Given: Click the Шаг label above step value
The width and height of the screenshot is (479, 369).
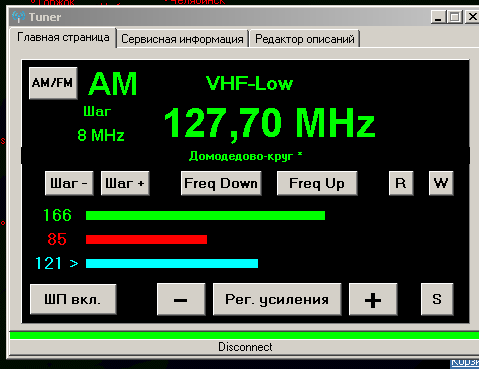Looking at the screenshot, I should tap(97, 111).
